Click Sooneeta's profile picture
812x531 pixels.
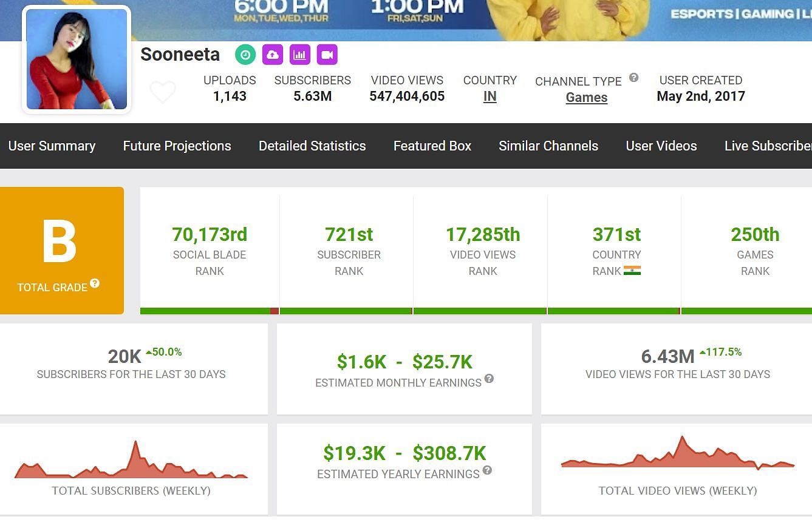pyautogui.click(x=77, y=59)
